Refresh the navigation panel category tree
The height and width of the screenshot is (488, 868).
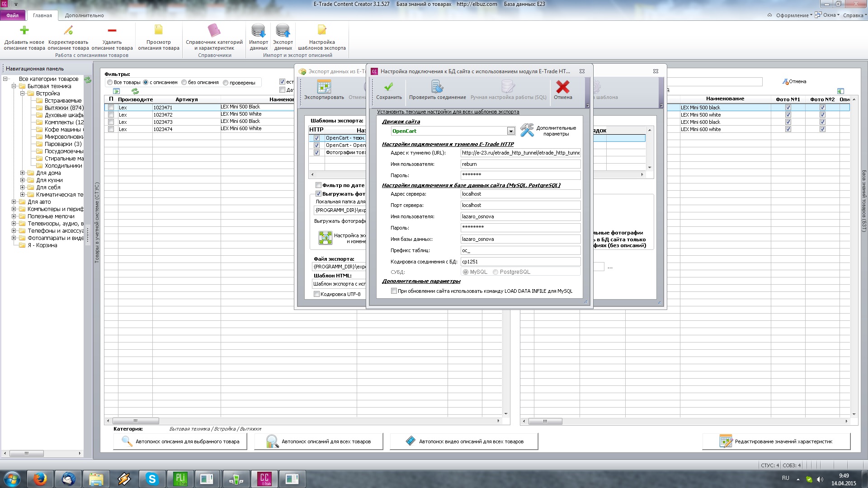click(x=88, y=80)
